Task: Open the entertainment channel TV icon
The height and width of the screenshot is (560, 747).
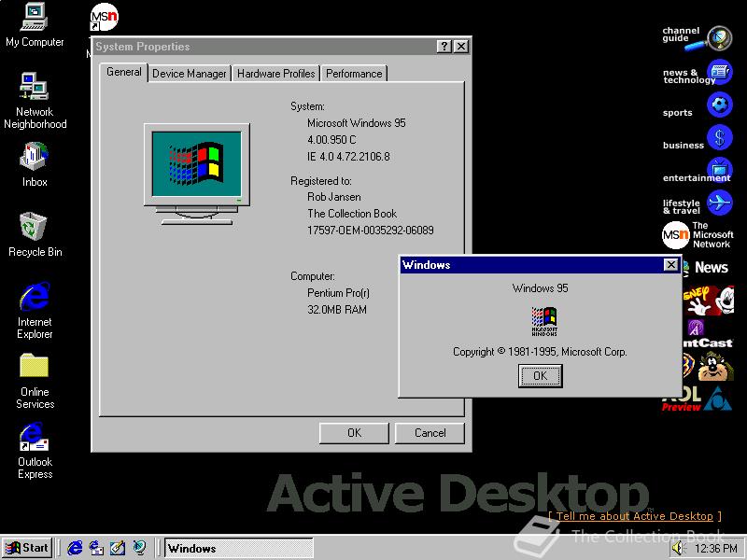Action: tap(719, 169)
